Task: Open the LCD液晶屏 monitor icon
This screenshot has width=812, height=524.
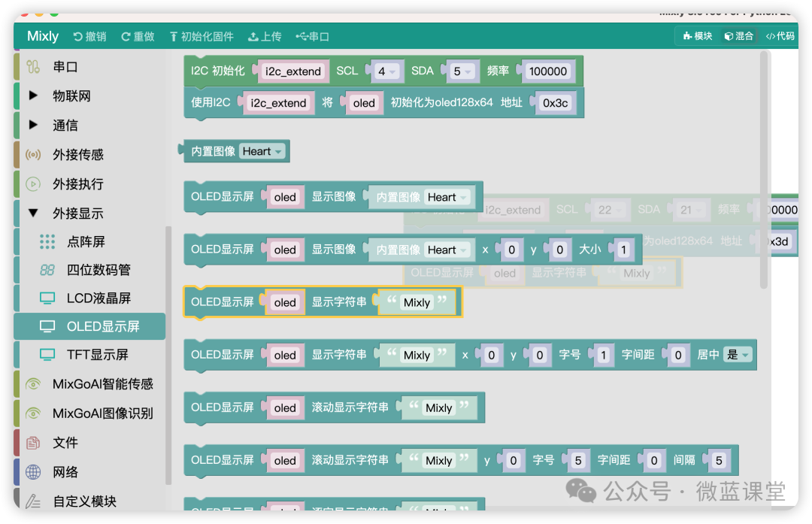Action: click(x=47, y=298)
